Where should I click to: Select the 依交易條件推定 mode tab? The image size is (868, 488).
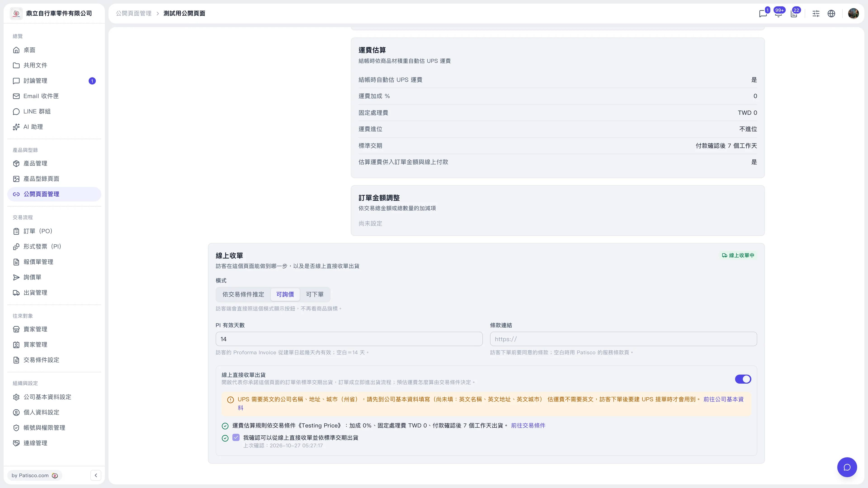(x=243, y=294)
